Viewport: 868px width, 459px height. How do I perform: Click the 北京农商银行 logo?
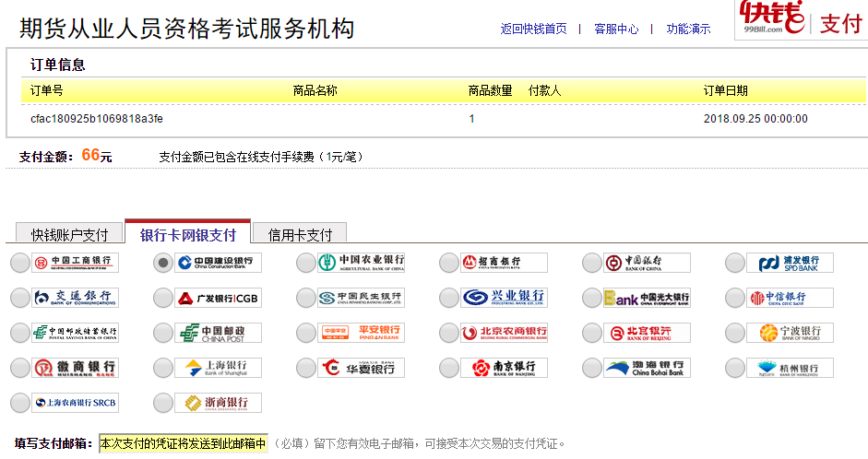(x=504, y=333)
